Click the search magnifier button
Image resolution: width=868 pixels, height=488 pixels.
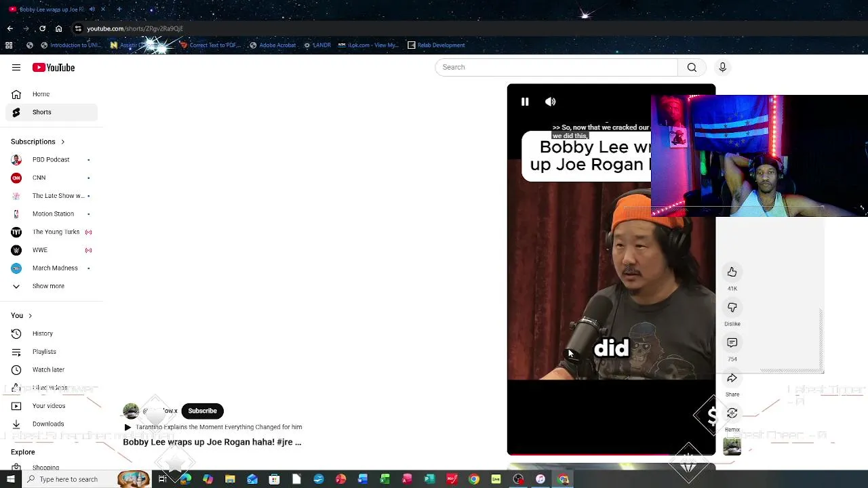(692, 67)
